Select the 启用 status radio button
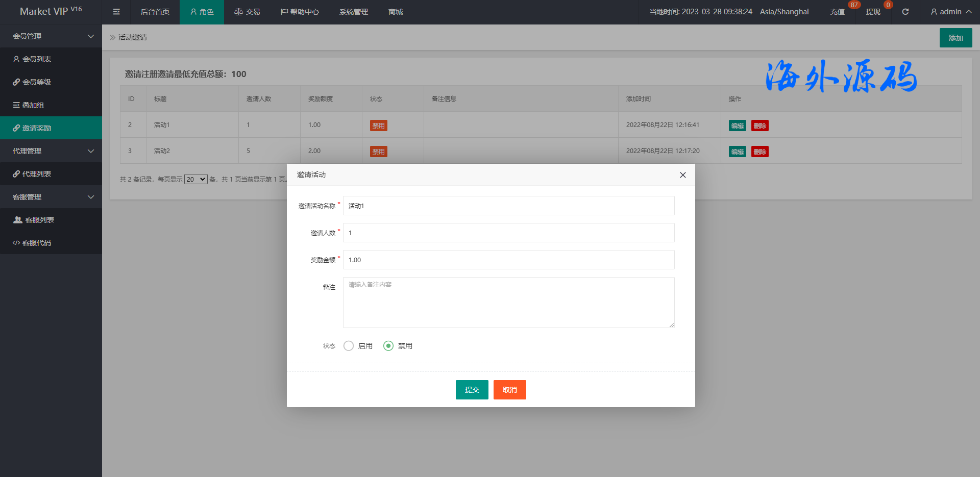The width and height of the screenshot is (980, 477). click(x=349, y=346)
